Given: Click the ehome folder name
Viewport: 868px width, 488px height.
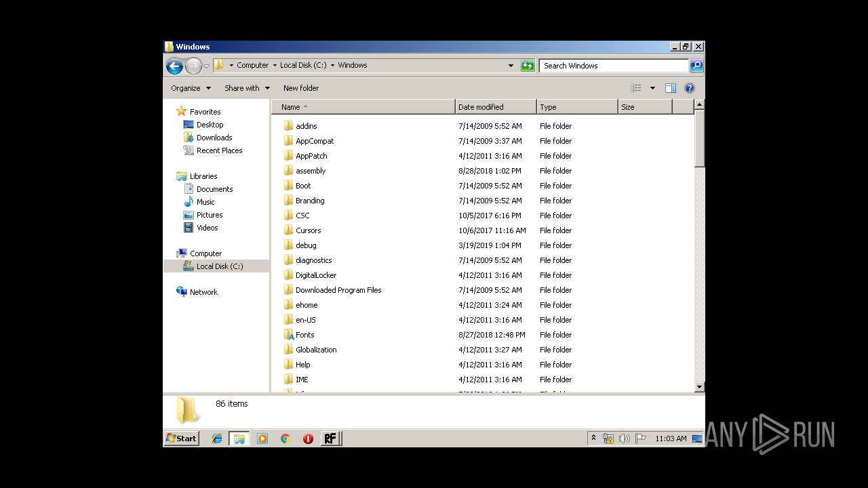Looking at the screenshot, I should click(307, 305).
